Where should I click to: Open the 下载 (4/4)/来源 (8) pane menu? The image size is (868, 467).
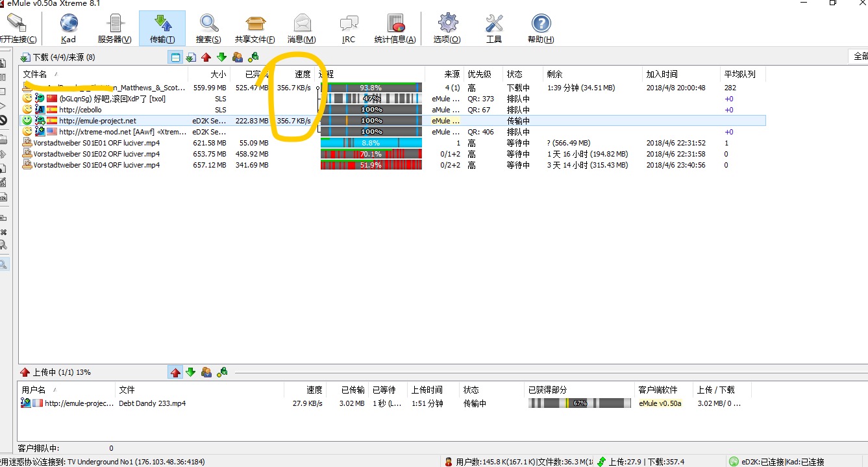[x=58, y=57]
